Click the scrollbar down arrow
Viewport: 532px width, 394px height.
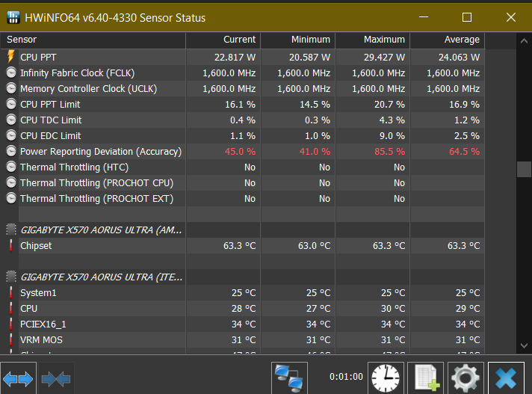pos(524,346)
